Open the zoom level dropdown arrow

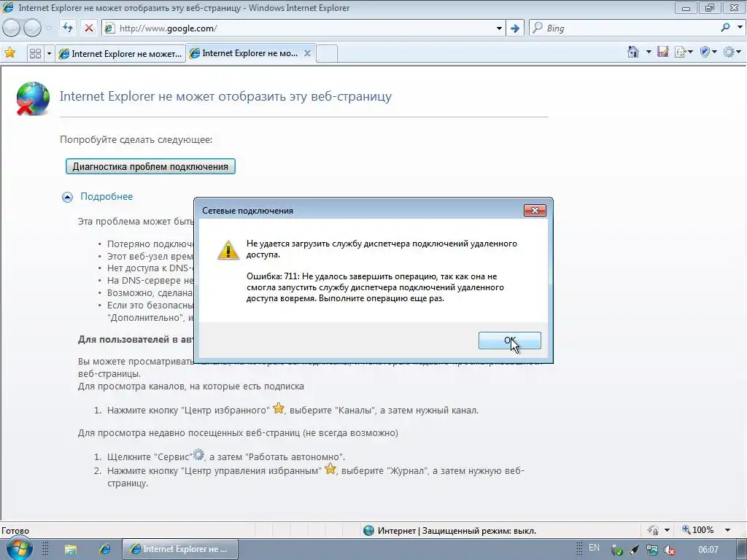tap(727, 530)
